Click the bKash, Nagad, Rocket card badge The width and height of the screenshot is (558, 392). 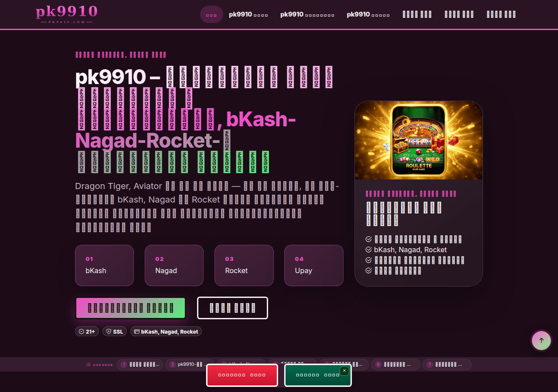pyautogui.click(x=166, y=331)
